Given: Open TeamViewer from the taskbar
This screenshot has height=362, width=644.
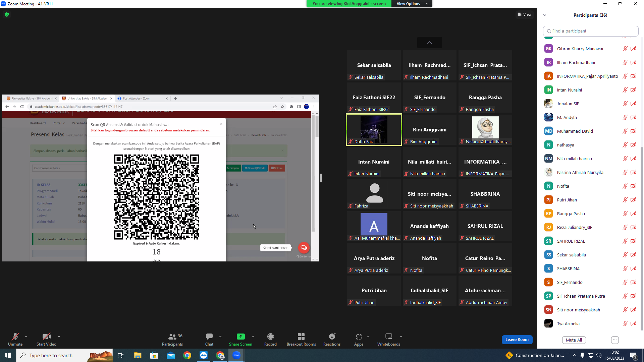Looking at the screenshot, I should point(204,355).
